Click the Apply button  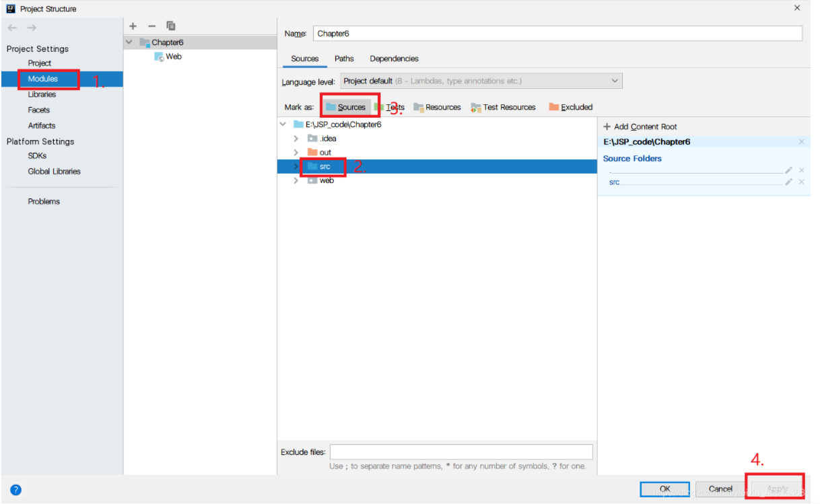[x=777, y=489]
